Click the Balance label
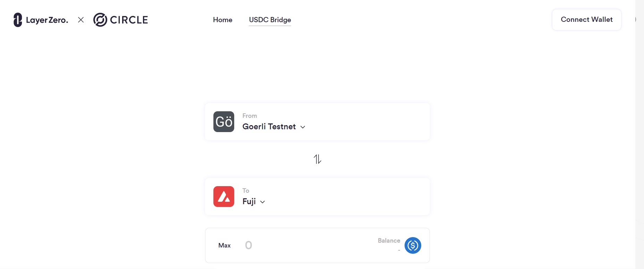This screenshot has width=644, height=269. [x=389, y=241]
